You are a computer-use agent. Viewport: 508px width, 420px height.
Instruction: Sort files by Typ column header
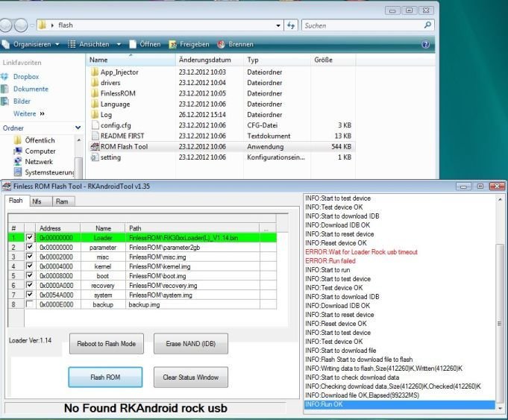pos(277,60)
